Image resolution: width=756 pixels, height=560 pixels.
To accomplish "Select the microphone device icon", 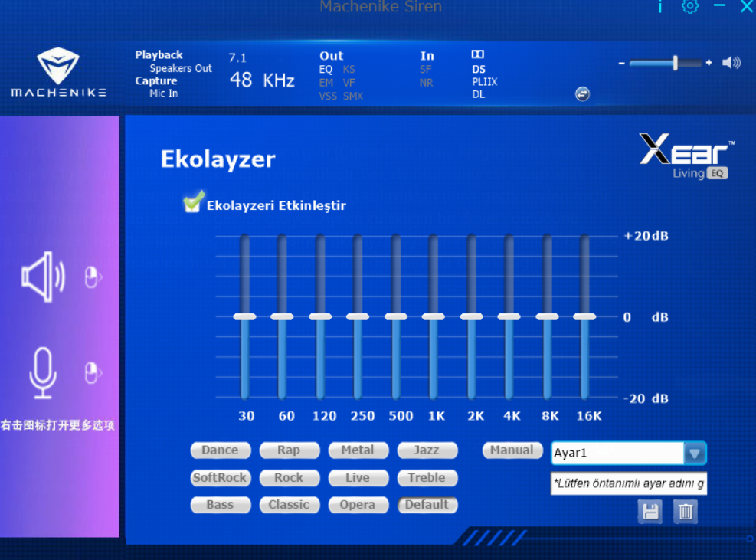I will [43, 373].
